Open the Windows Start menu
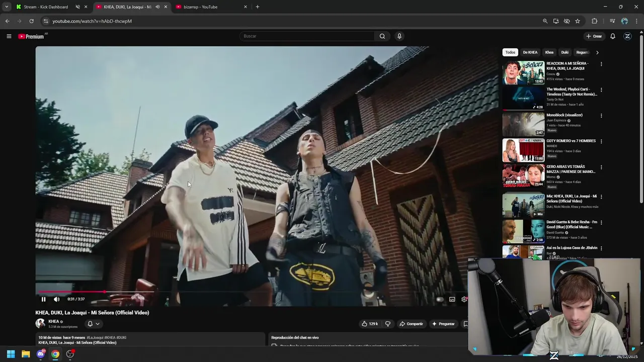The width and height of the screenshot is (644, 362). (x=11, y=354)
